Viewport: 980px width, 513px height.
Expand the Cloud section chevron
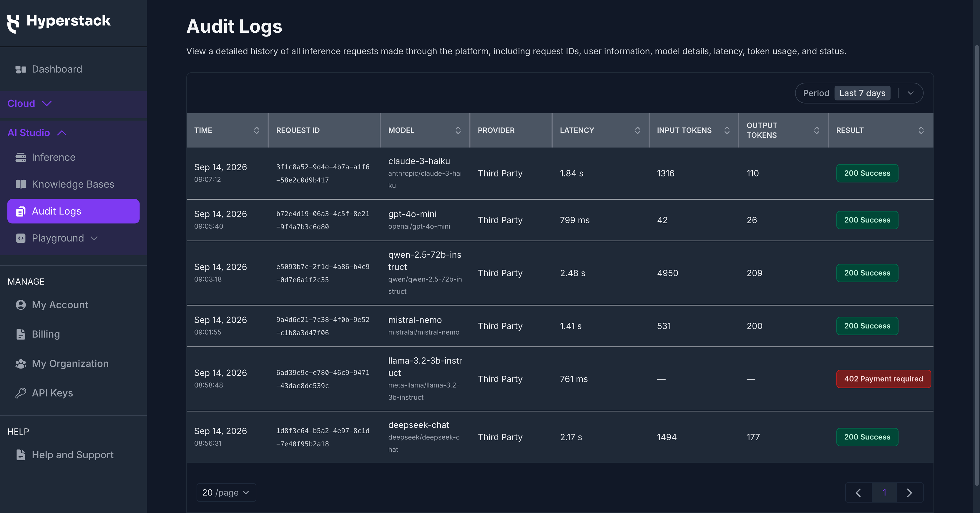[47, 104]
